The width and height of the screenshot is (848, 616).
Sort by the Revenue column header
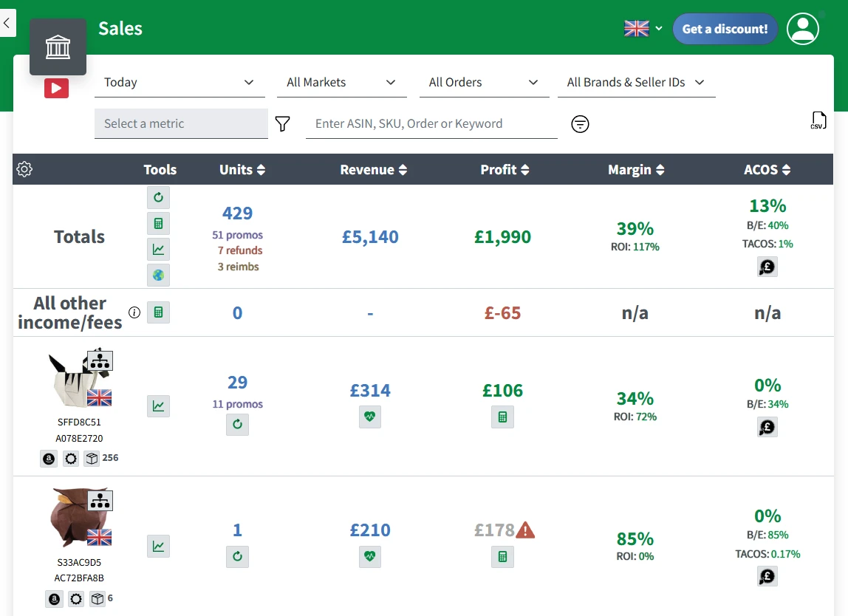tap(373, 170)
